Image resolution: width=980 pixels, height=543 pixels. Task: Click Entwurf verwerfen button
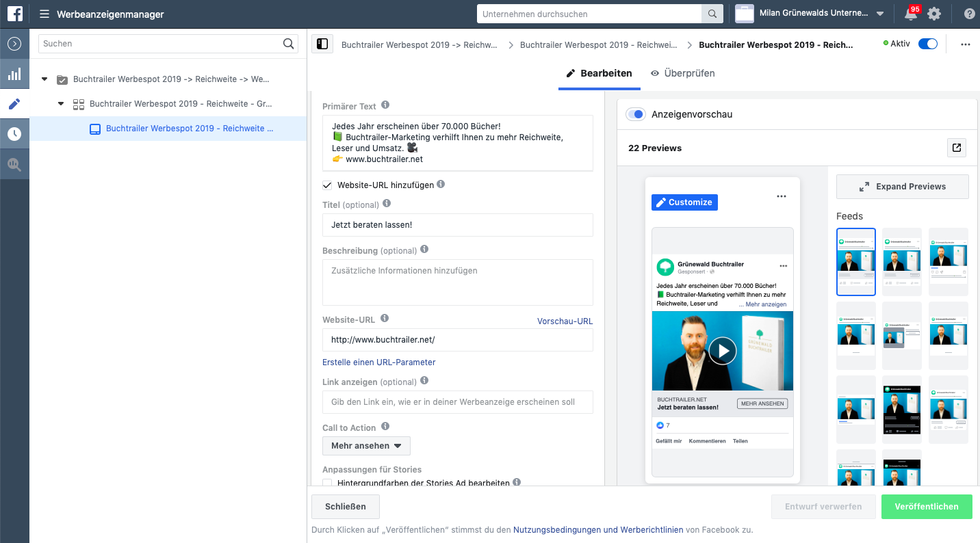(823, 507)
